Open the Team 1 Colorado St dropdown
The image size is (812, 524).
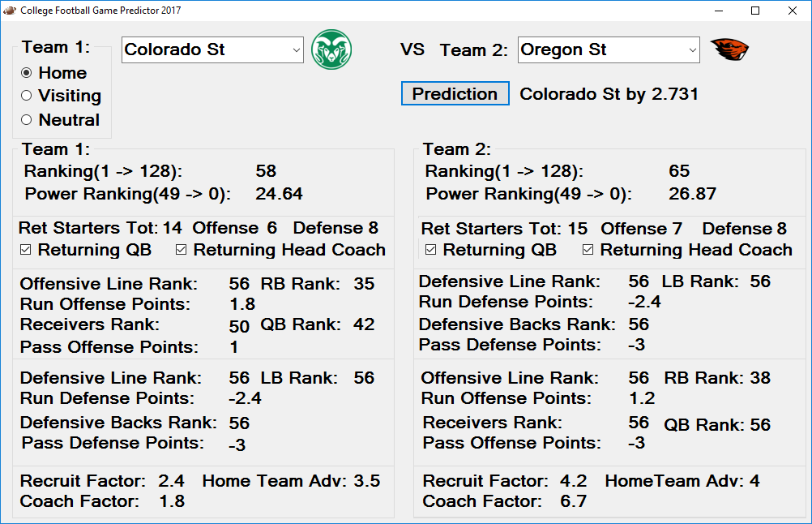(212, 49)
